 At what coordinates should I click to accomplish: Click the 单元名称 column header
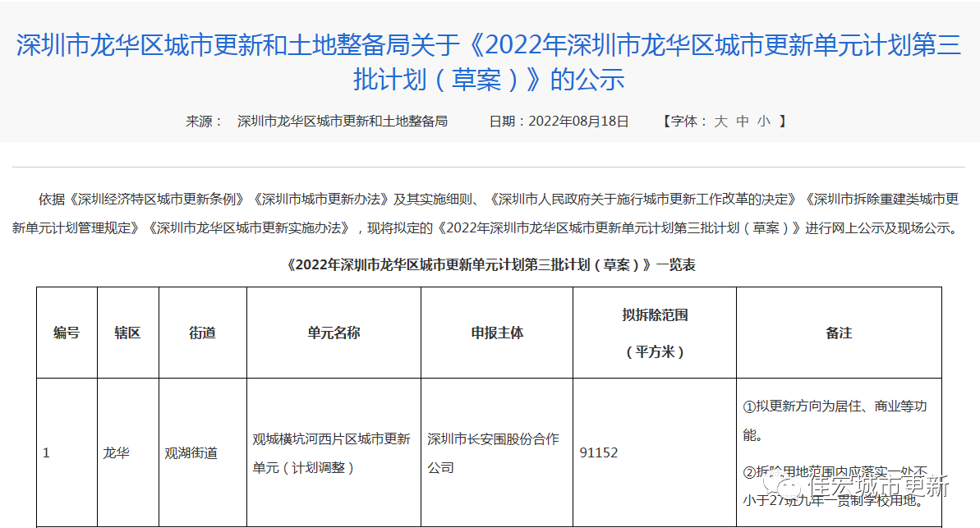coord(334,333)
